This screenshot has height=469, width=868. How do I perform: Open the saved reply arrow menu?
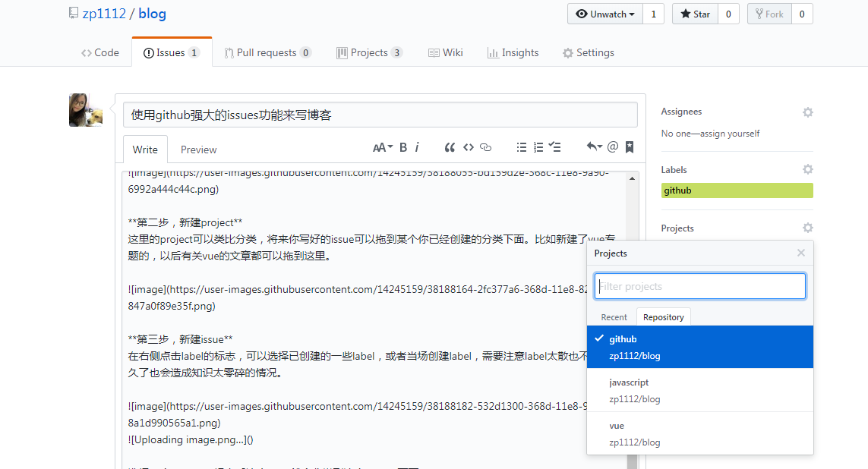click(x=595, y=146)
